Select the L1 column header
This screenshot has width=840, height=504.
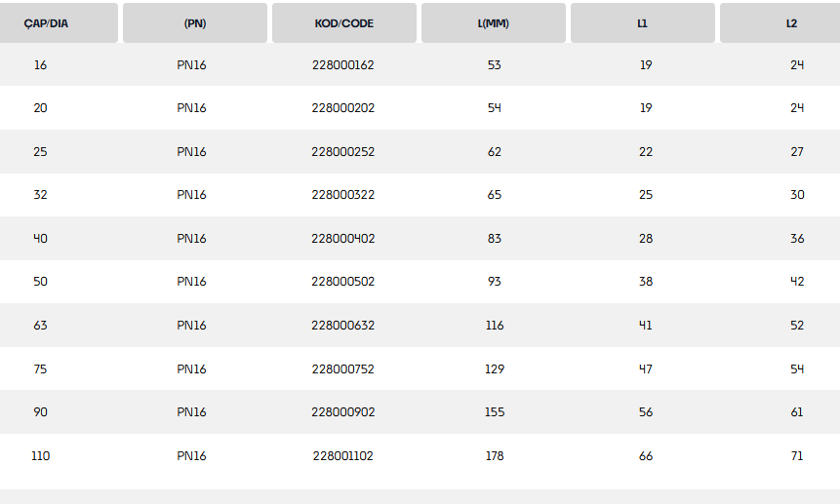coord(642,23)
